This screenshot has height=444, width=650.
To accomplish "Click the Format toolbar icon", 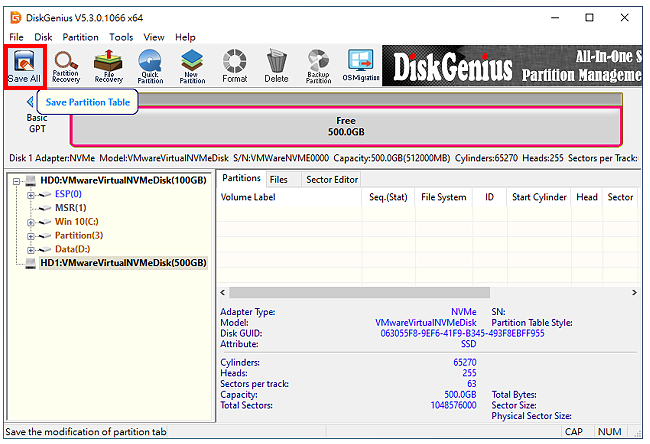I will (235, 66).
